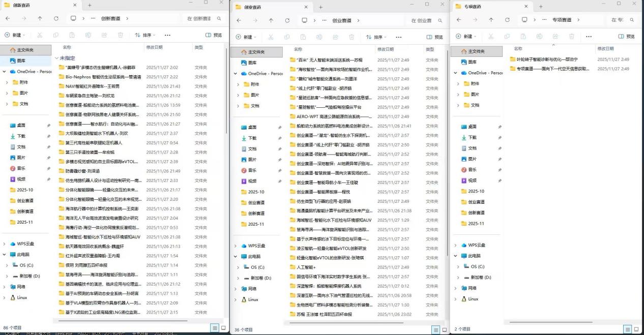644x335 pixels.
Task: Add a new tab in the 创新赛道 window
Action: [90, 5]
